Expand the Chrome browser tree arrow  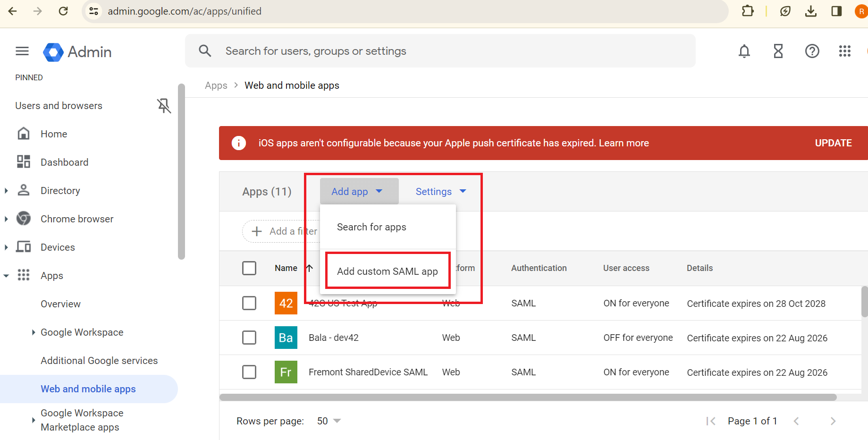[6, 219]
